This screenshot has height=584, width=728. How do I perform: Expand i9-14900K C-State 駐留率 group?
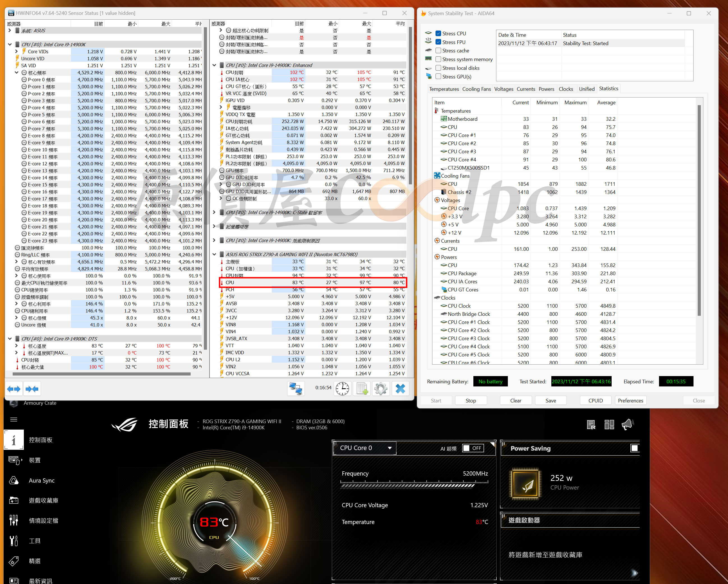[214, 212]
